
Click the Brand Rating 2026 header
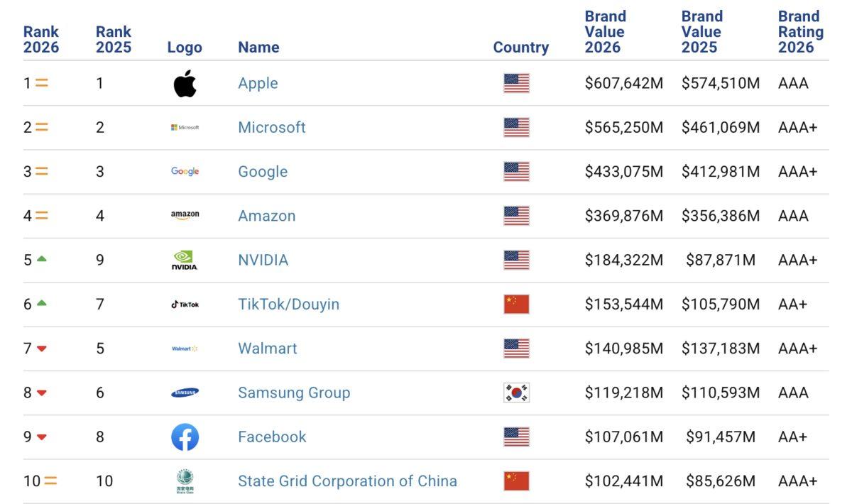tap(800, 32)
